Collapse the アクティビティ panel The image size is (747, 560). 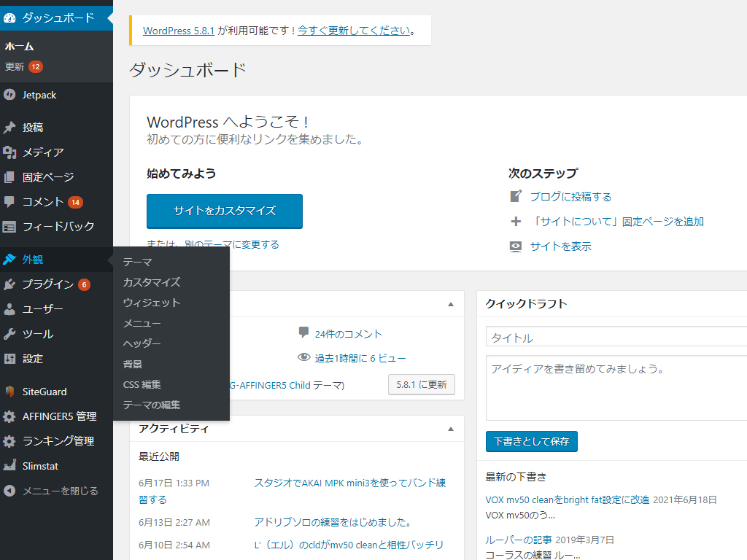point(449,429)
